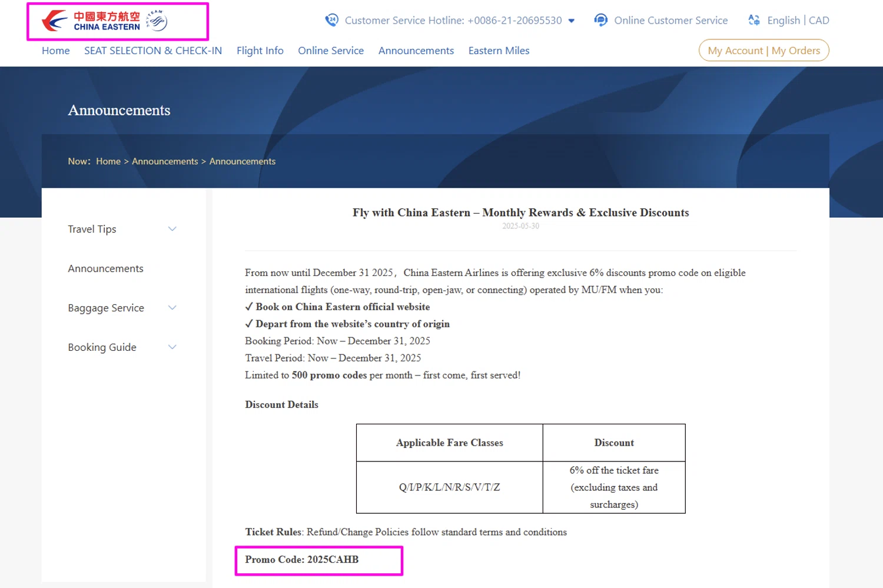Click Home in the breadcrumb

[108, 161]
